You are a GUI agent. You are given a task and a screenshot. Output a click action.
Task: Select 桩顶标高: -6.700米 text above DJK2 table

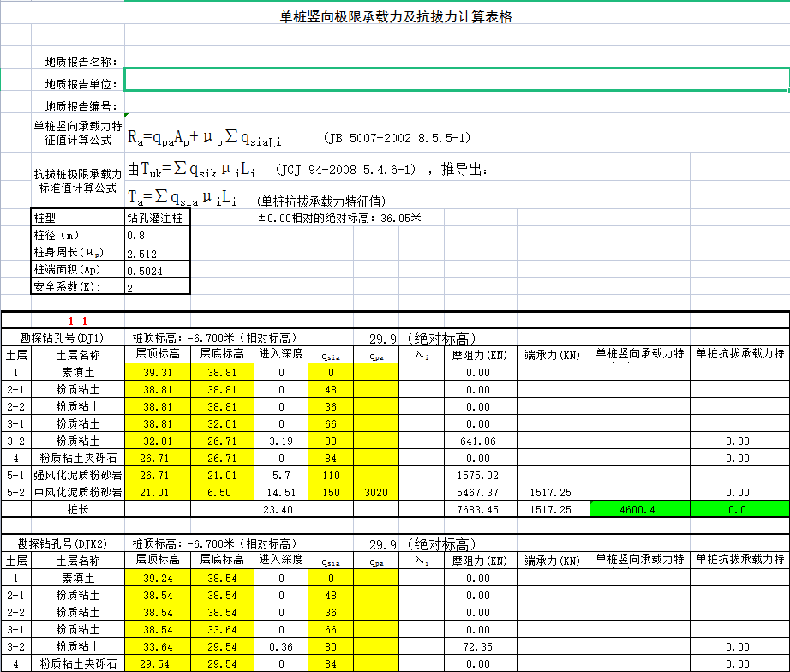pyautogui.click(x=214, y=543)
